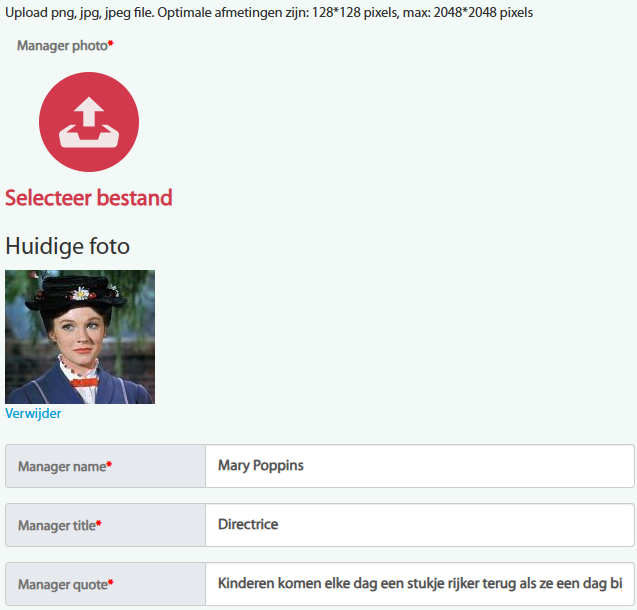Click the word Directrice in title field
Screen dimensions: 637x610
click(x=248, y=525)
